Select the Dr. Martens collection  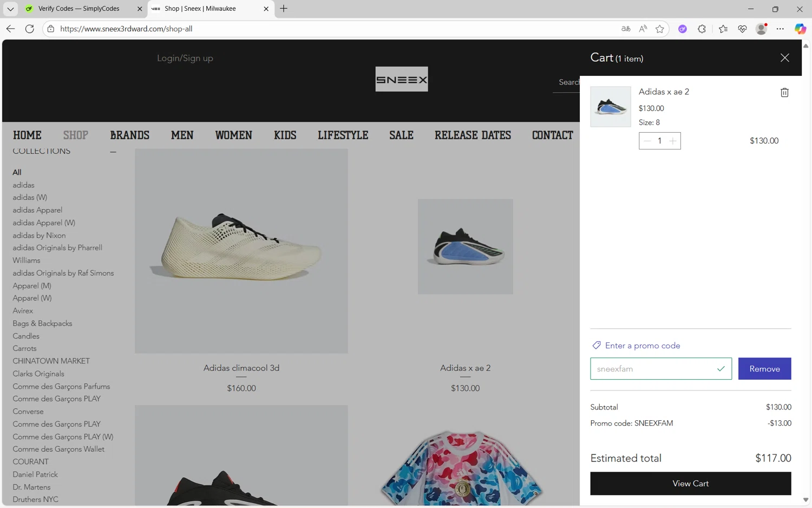[31, 487]
